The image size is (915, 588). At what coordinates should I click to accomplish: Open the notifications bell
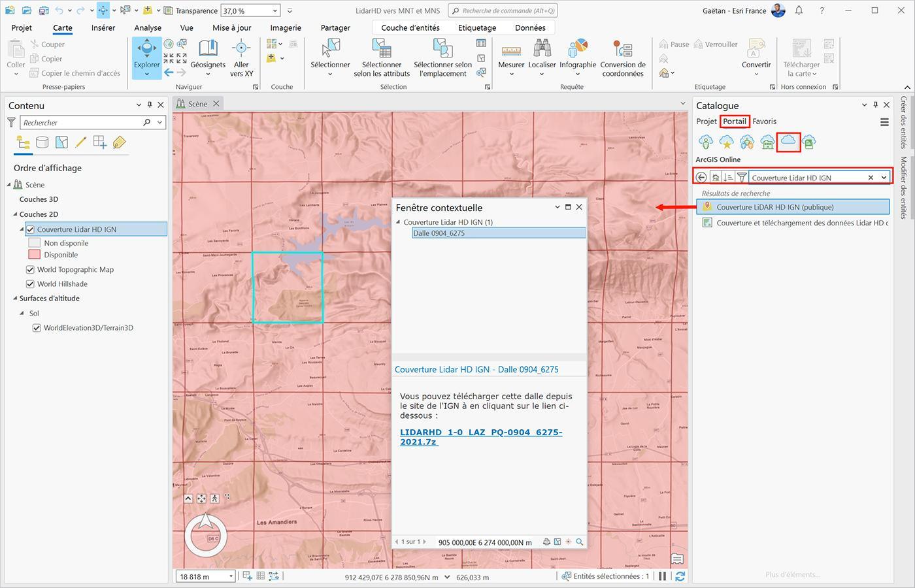click(799, 10)
